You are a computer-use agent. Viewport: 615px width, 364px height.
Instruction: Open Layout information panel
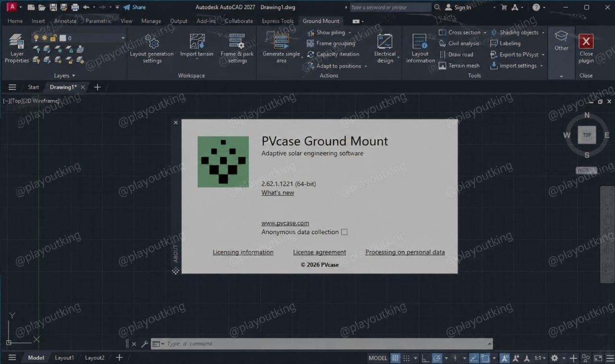(x=420, y=48)
